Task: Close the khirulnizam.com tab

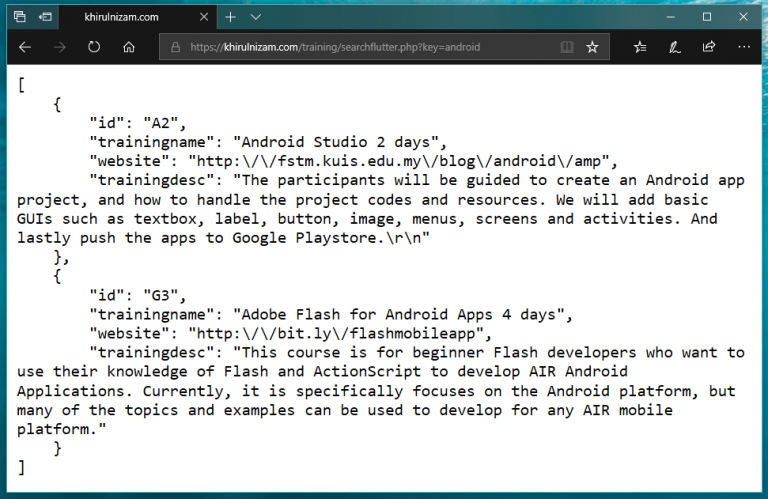Action: [x=205, y=17]
